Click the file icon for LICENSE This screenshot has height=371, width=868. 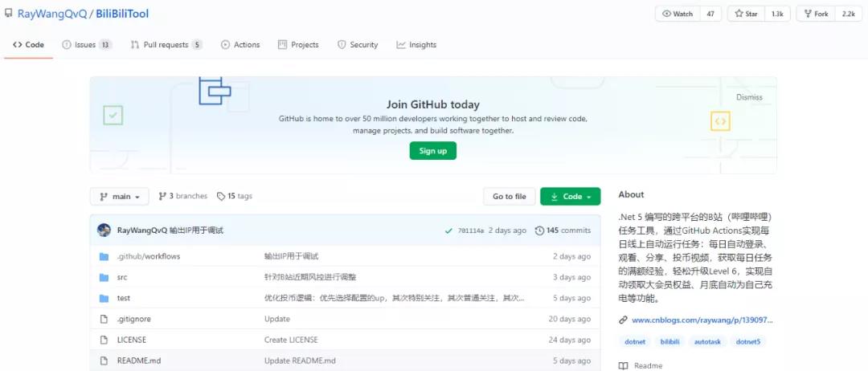coord(104,340)
